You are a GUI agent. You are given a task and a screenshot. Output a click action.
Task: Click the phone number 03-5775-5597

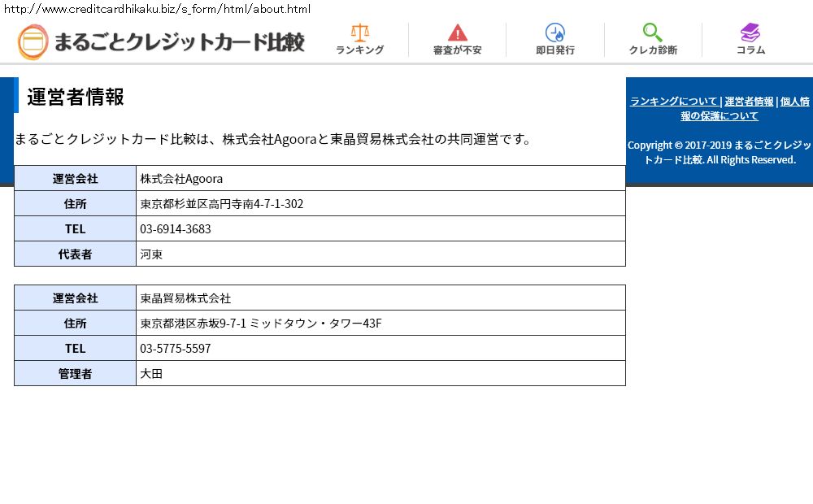click(176, 349)
